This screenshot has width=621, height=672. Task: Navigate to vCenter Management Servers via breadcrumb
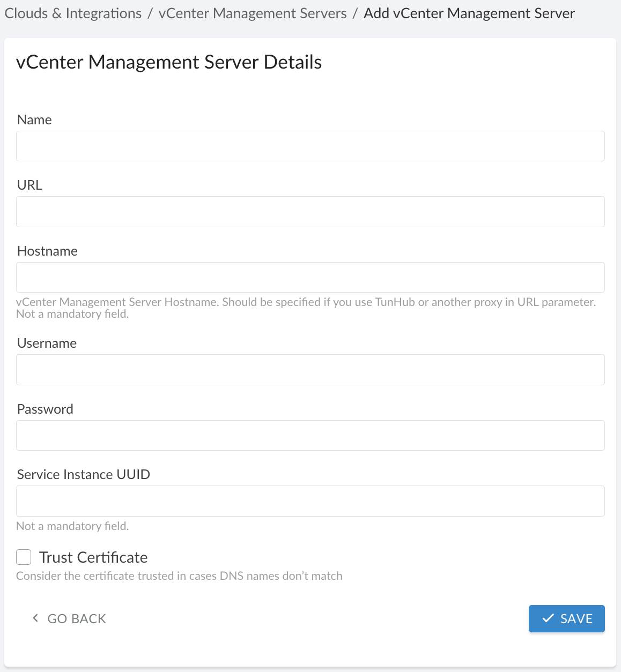pos(252,13)
